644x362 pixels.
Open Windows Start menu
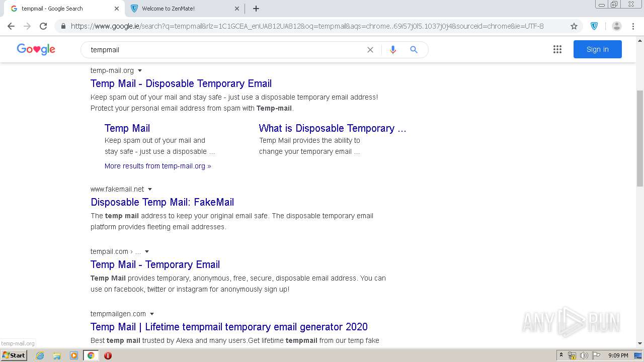click(14, 355)
